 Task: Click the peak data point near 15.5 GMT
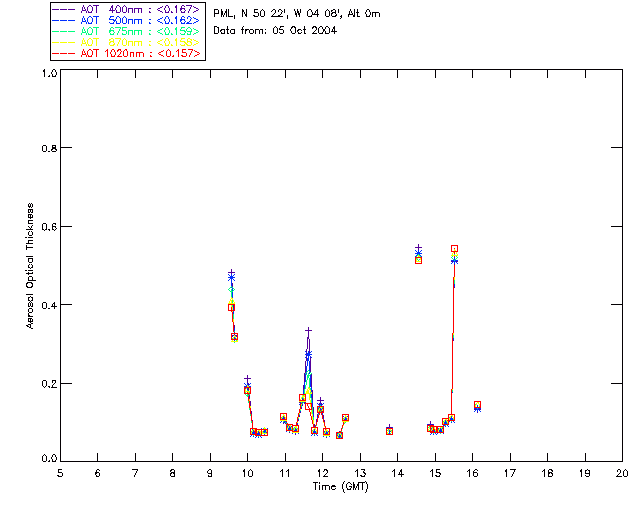pyautogui.click(x=454, y=248)
